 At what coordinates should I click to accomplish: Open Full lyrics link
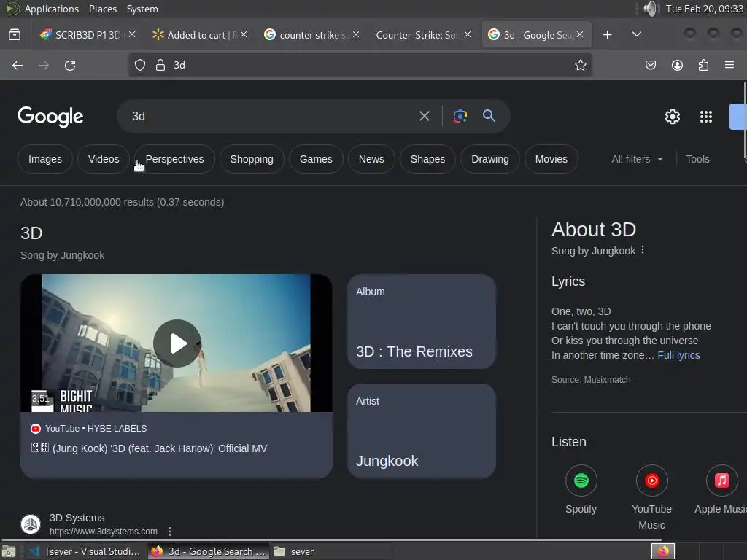coord(678,355)
